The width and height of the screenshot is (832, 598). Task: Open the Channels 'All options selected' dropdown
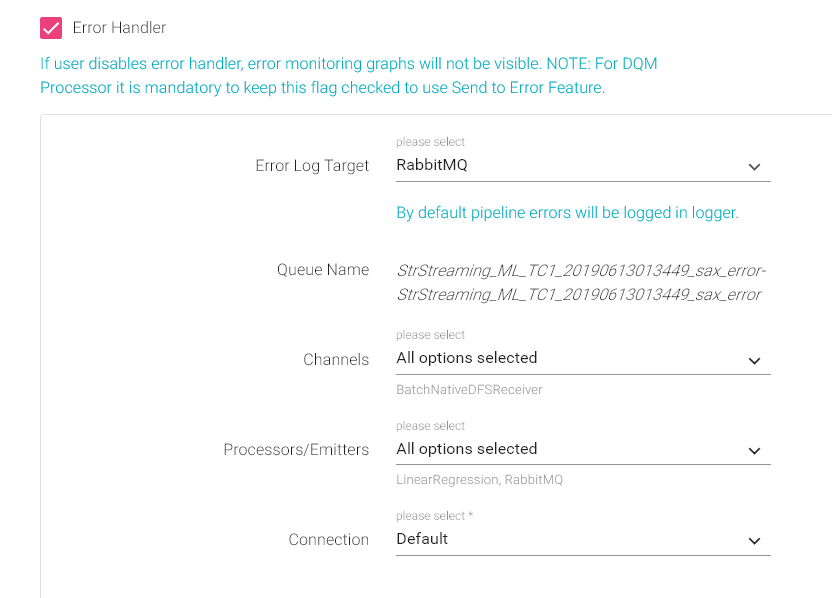570,358
